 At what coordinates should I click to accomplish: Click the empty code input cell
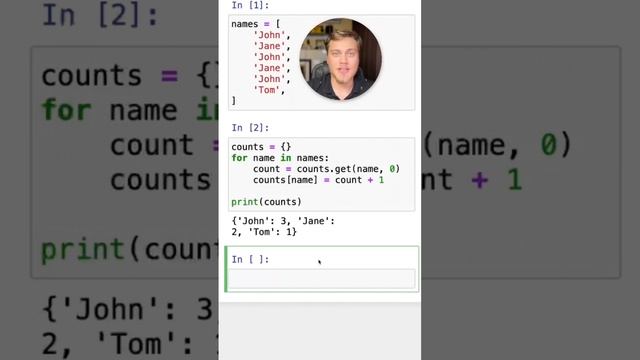click(x=322, y=279)
